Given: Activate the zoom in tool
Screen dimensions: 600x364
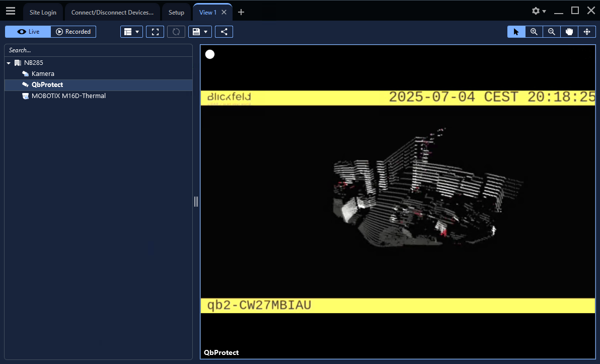Looking at the screenshot, I should 534,32.
